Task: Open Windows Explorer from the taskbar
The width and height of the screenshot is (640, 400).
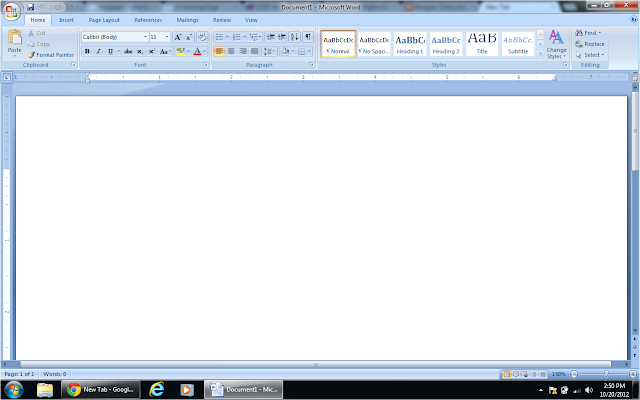Action: (x=45, y=390)
